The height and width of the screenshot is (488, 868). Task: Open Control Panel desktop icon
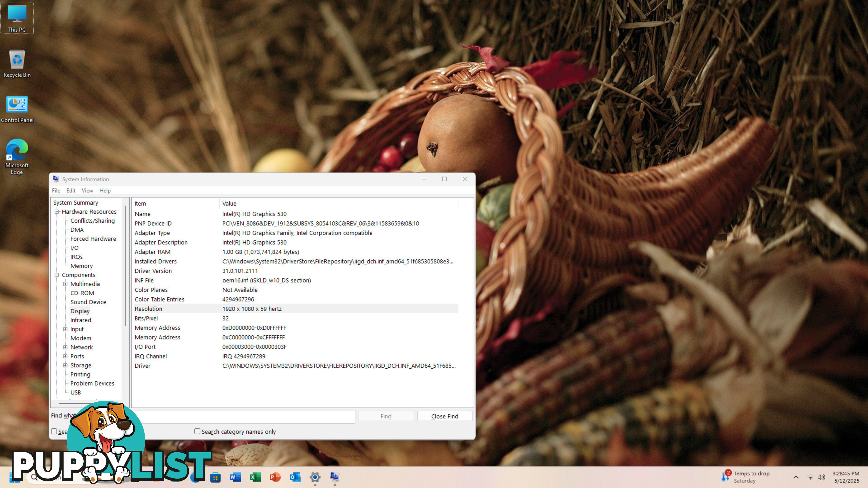pyautogui.click(x=17, y=109)
